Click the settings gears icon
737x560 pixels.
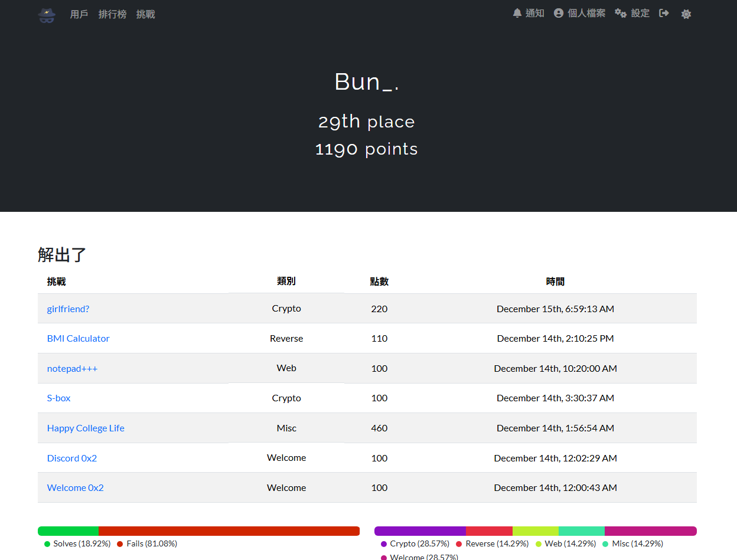[x=621, y=13]
